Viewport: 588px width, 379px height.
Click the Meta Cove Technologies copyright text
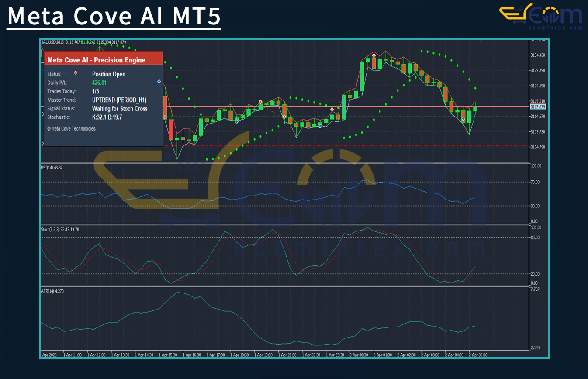71,129
